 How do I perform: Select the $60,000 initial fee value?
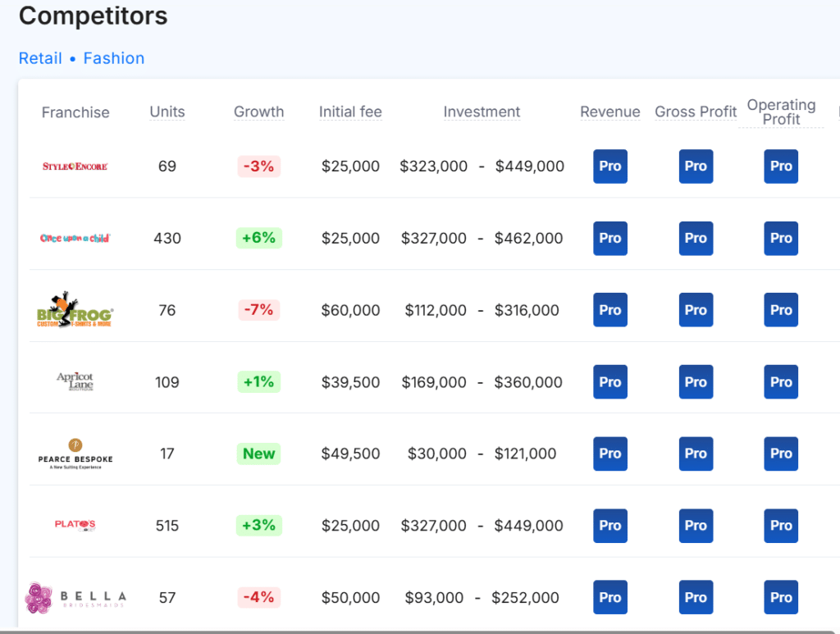[x=350, y=310]
